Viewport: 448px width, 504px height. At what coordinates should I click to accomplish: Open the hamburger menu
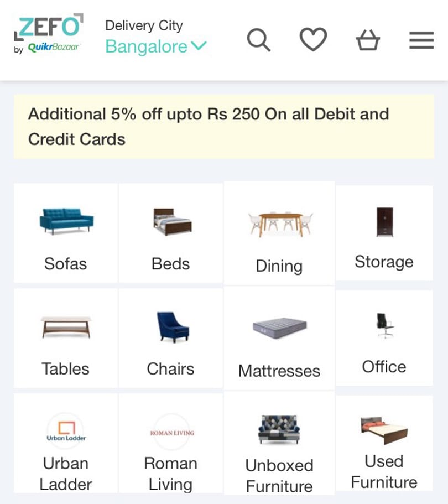[421, 40]
